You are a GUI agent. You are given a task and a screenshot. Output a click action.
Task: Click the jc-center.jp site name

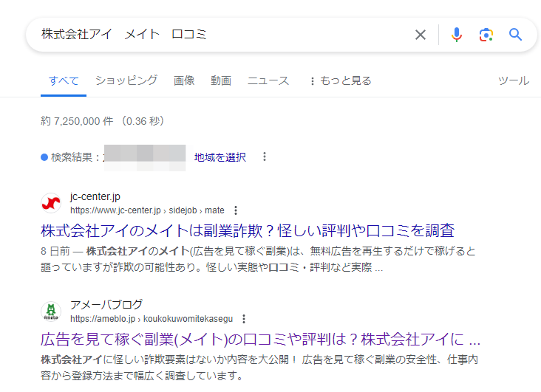(x=95, y=196)
